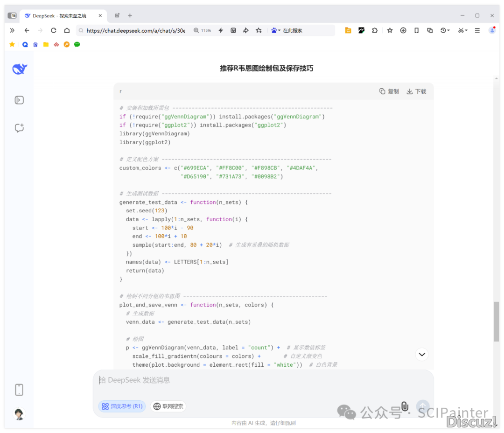Viewport: 504px width, 433px height.
Task: Click the code line library(ggVennDiagram)
Action: coord(154,133)
